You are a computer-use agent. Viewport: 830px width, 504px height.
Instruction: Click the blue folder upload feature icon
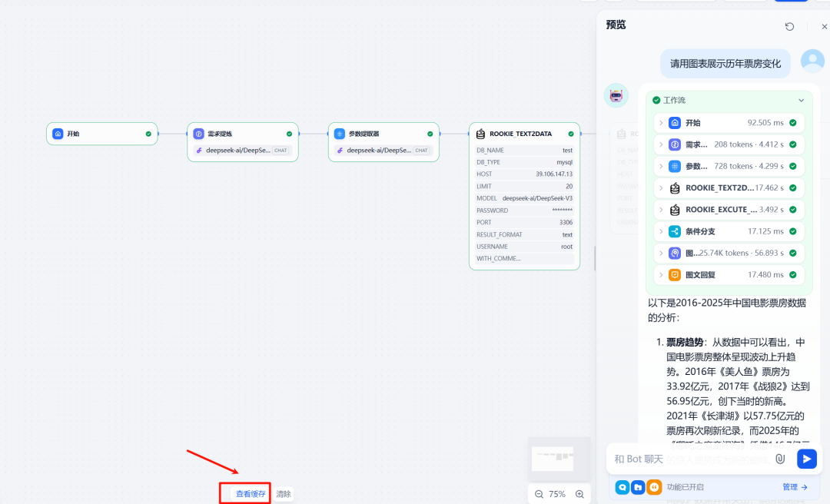pyautogui.click(x=639, y=487)
